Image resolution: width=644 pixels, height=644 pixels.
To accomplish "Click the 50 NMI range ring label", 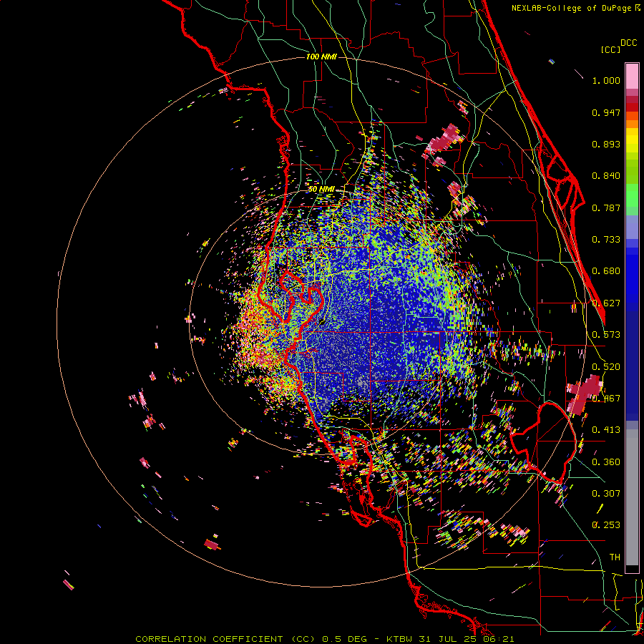I will click(321, 189).
